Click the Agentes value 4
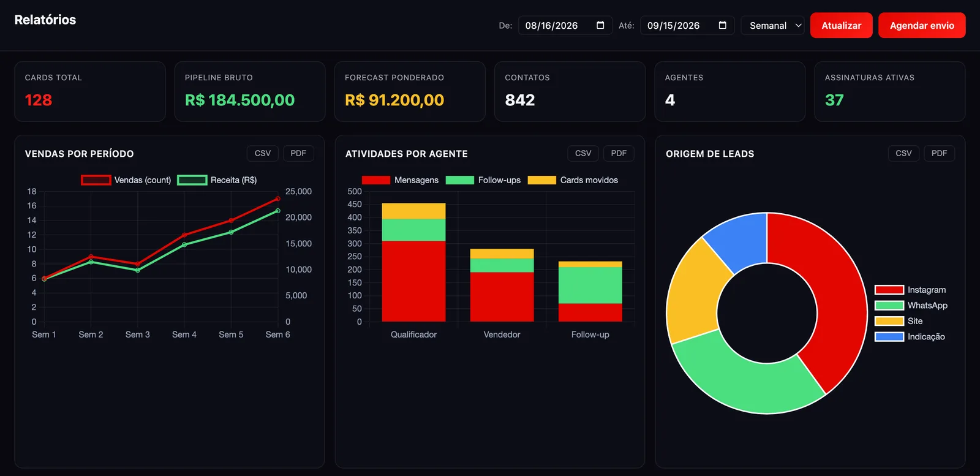The image size is (980, 476). point(670,100)
